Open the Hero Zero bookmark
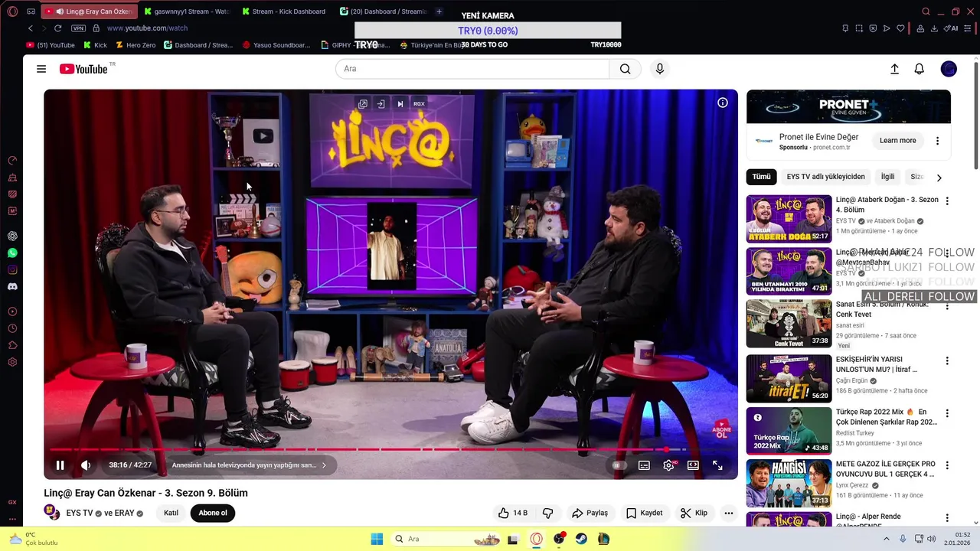Viewport: 980px width, 551px height. (135, 45)
